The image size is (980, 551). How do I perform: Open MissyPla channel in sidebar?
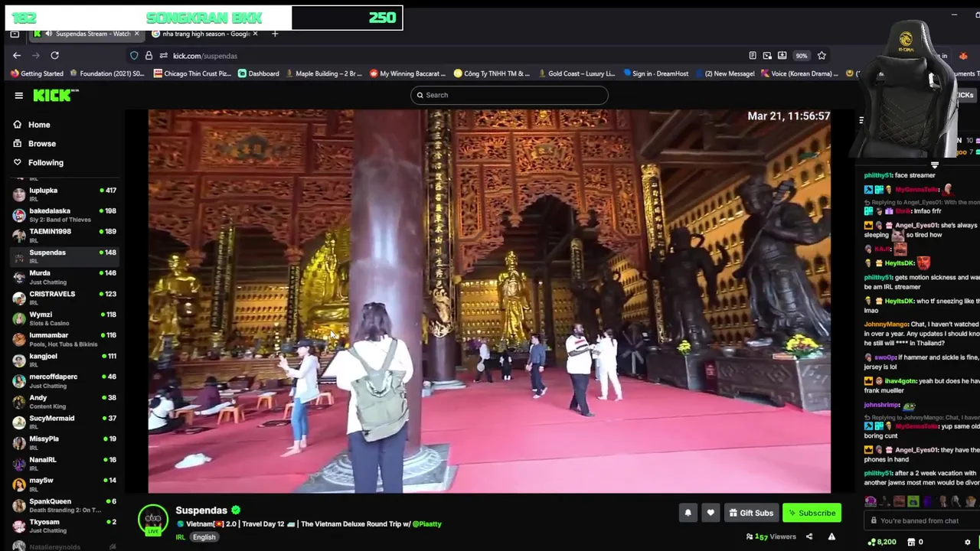pos(64,442)
